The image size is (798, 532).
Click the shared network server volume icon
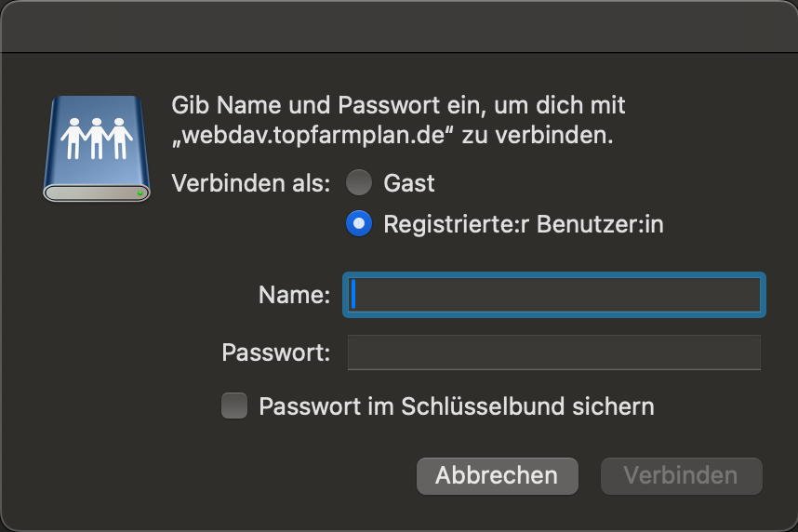coord(97,149)
